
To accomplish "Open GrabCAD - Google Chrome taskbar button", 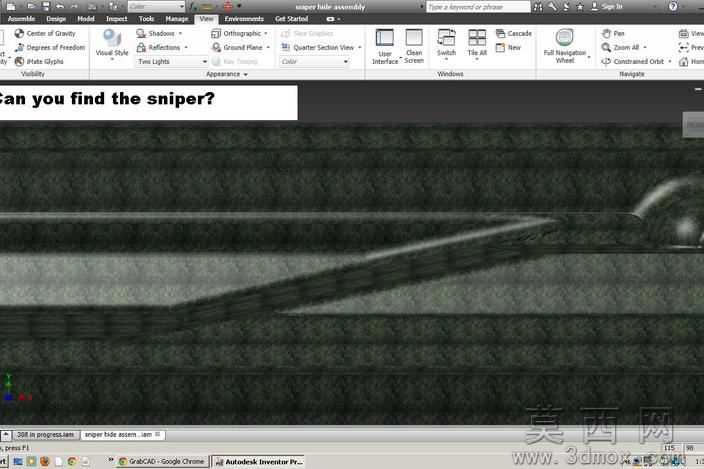I will (162, 461).
